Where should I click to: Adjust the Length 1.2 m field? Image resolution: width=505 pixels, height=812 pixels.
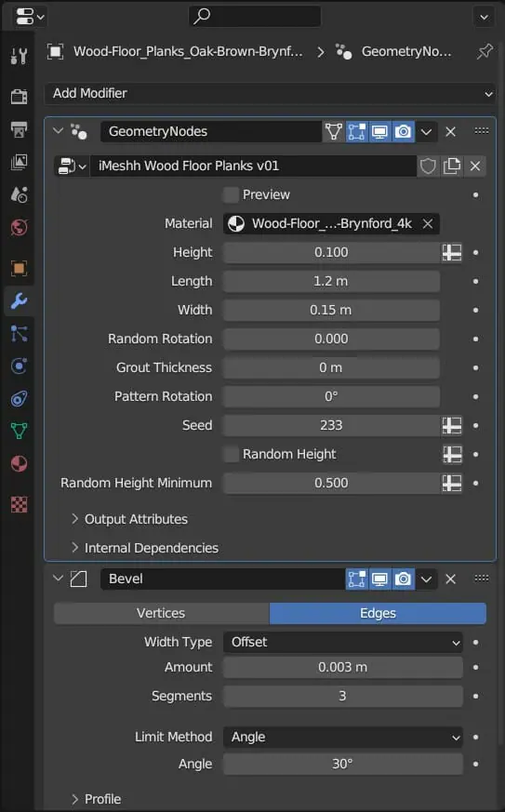click(x=331, y=281)
